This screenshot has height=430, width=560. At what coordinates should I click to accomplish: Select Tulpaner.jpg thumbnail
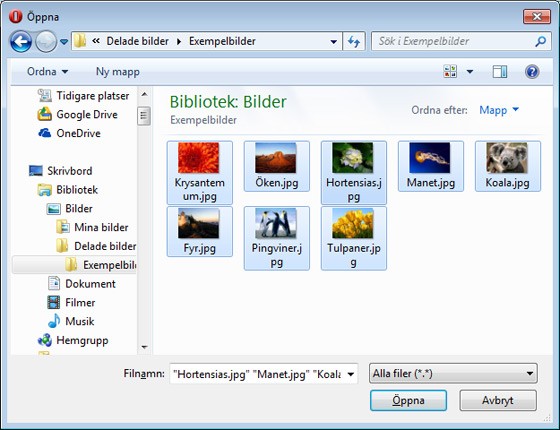(x=354, y=238)
